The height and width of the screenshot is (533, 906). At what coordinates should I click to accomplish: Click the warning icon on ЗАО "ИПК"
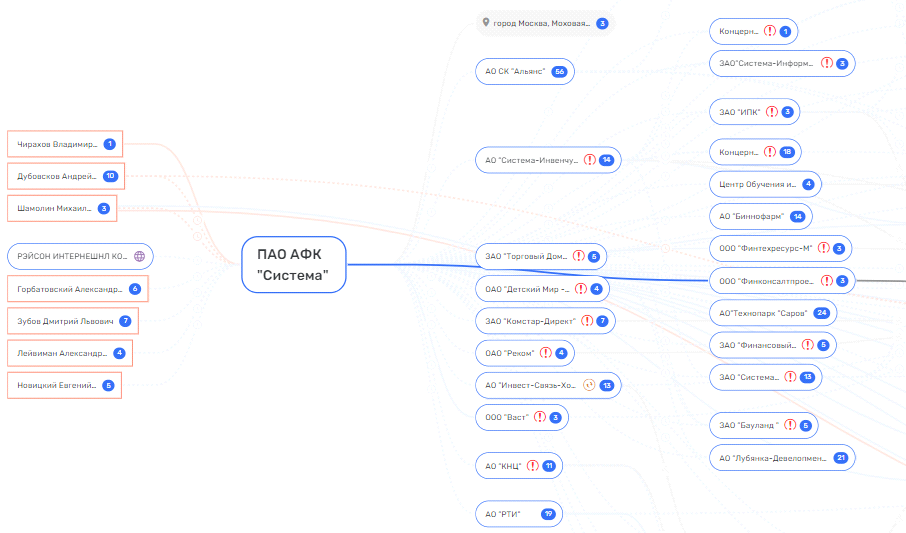click(772, 112)
